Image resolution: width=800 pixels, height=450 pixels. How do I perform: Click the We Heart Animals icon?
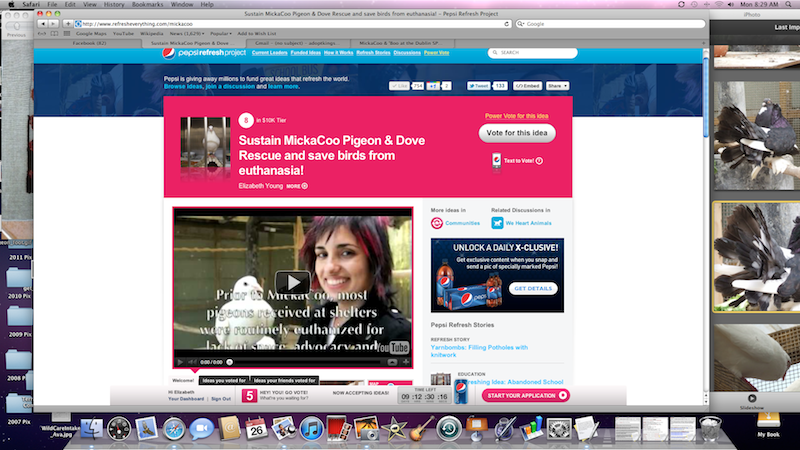[x=497, y=223]
